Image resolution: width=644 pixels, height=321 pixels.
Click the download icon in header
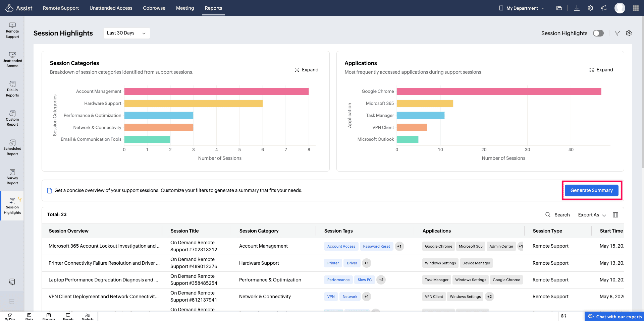pos(577,8)
